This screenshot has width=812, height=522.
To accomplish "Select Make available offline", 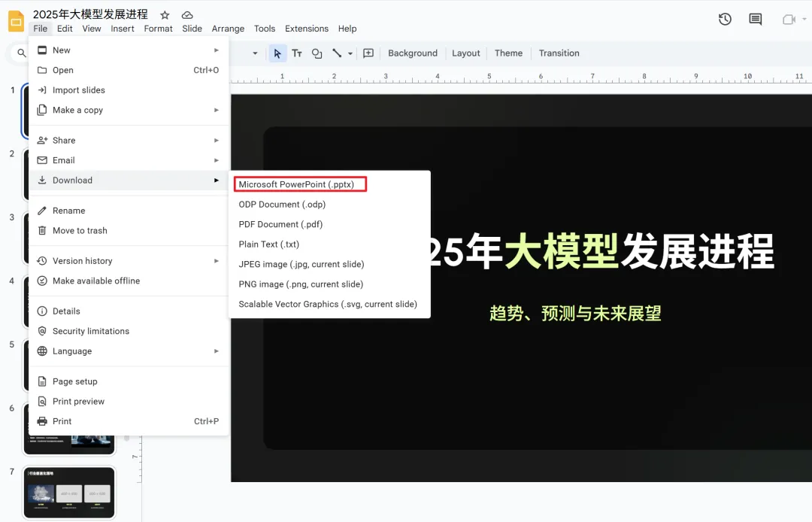I will click(x=96, y=281).
